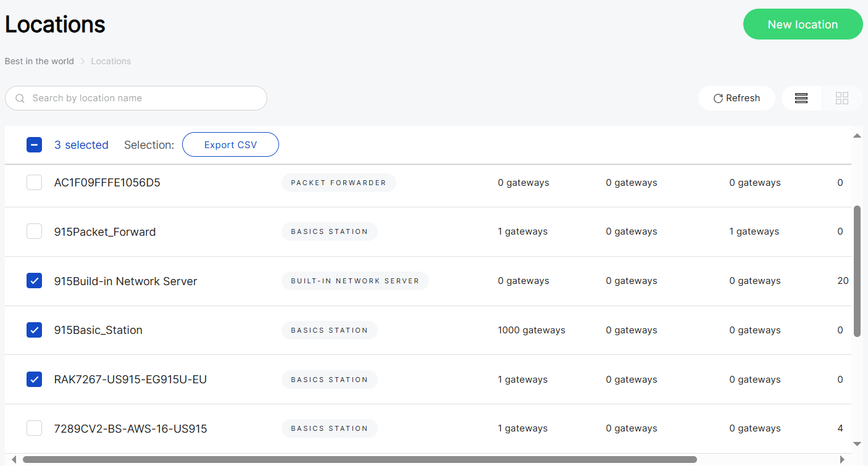Image resolution: width=868 pixels, height=466 pixels.
Task: Uncheck 915Build-in Network Server checkbox
Action: [x=35, y=281]
